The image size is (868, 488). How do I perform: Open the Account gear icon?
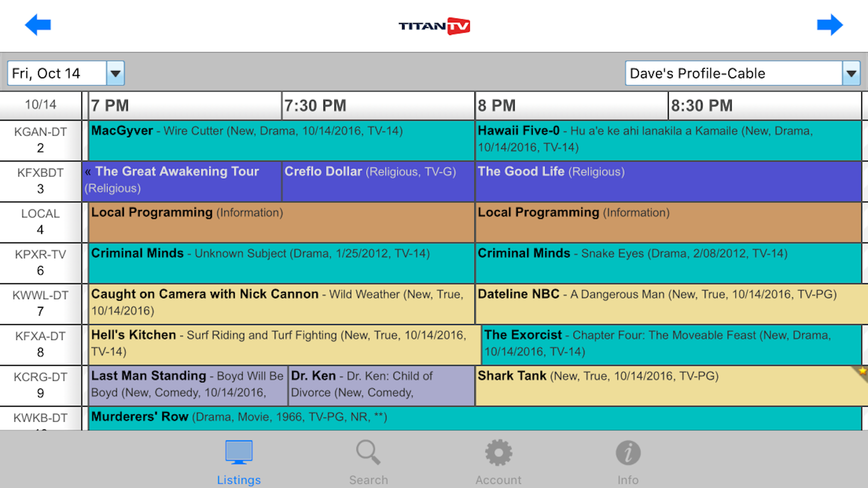(x=498, y=453)
